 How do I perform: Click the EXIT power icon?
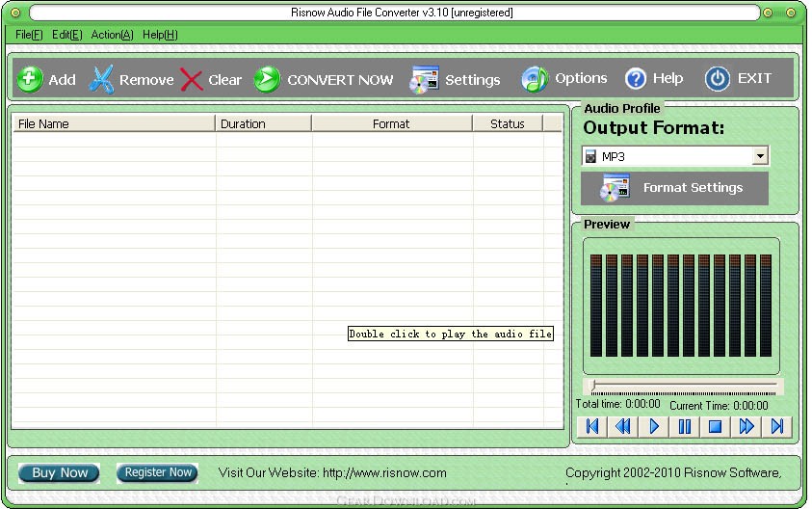tap(718, 79)
